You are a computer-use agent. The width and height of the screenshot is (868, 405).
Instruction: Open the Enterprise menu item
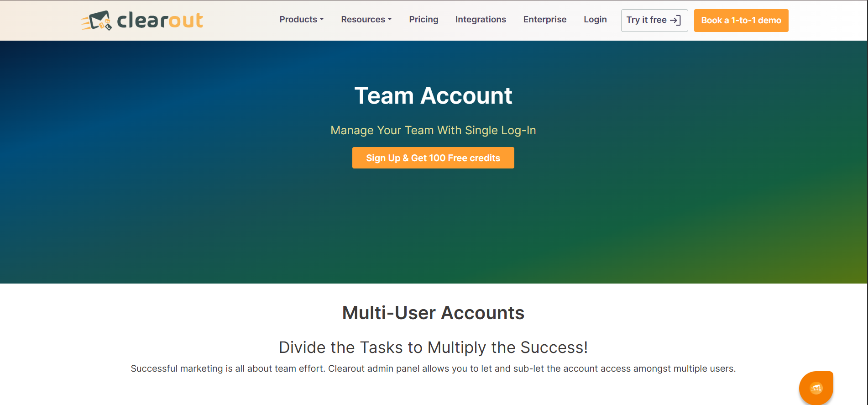545,20
